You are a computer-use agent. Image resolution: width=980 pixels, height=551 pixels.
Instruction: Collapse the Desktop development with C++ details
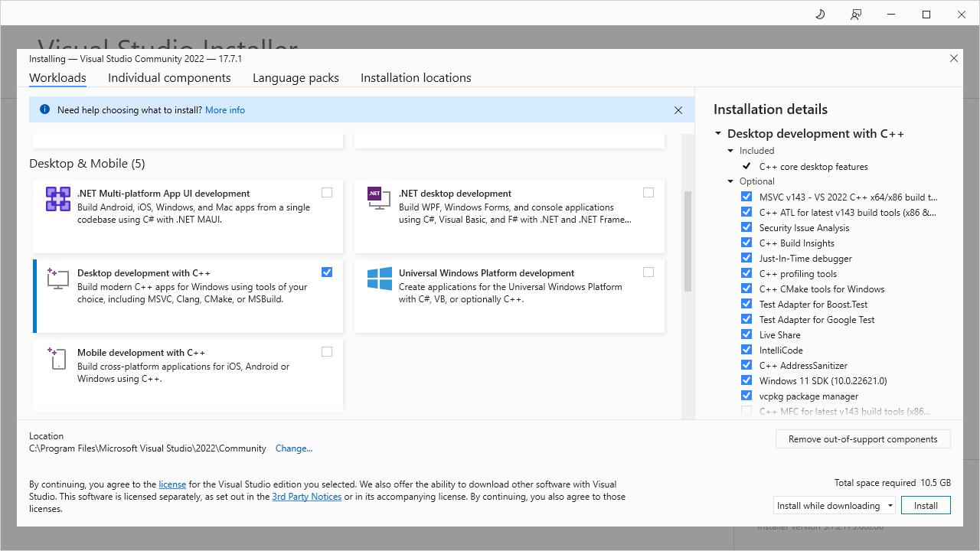(717, 133)
